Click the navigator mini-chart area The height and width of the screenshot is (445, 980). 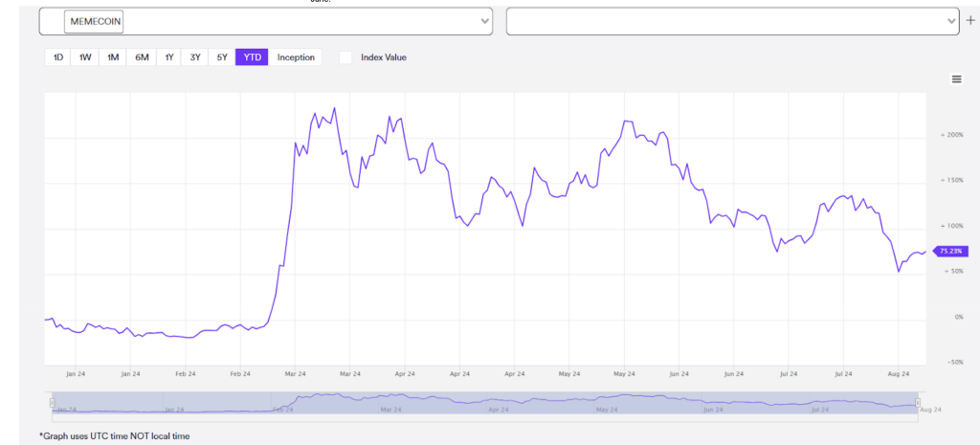pyautogui.click(x=479, y=403)
